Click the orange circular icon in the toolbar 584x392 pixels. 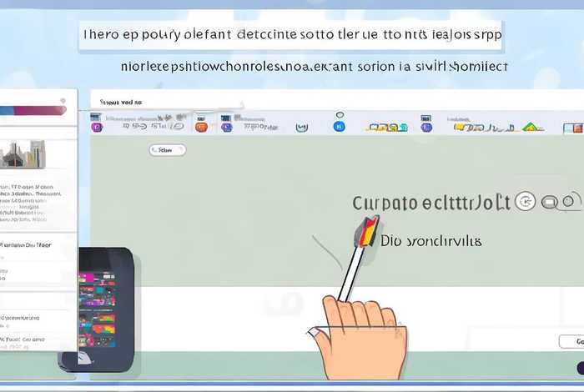(x=200, y=127)
